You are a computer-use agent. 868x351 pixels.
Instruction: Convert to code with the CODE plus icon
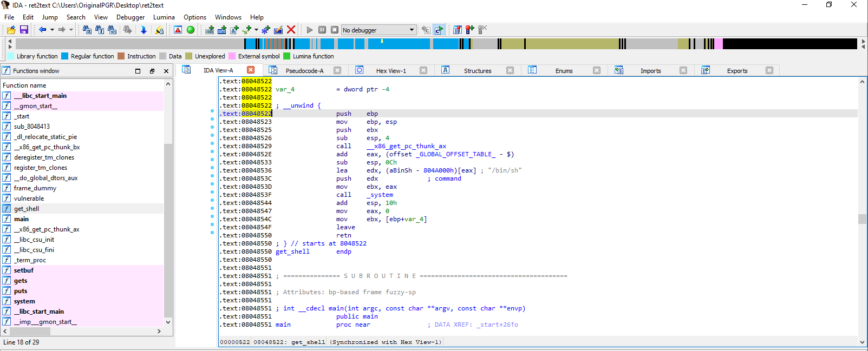tap(210, 30)
